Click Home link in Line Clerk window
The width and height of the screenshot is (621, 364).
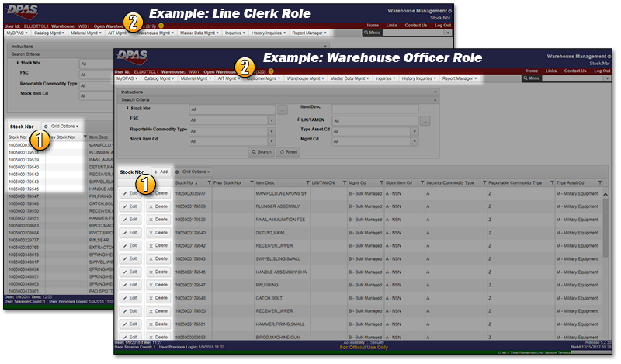tap(373, 26)
